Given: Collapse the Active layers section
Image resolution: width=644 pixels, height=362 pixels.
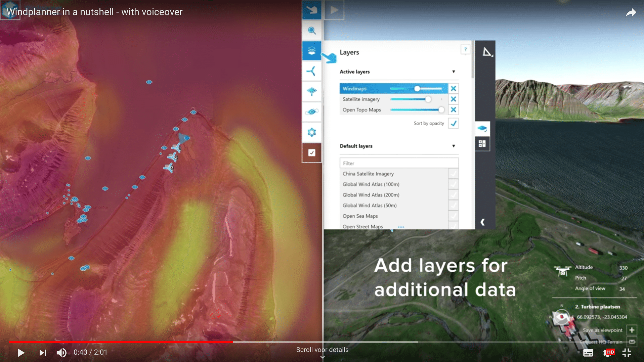Looking at the screenshot, I should click(x=454, y=72).
